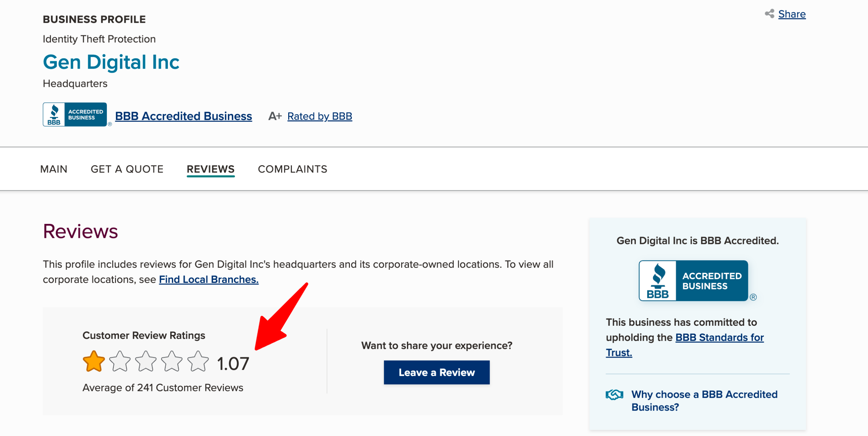Go to the COMPLAINTS tab
868x436 pixels.
coord(293,169)
